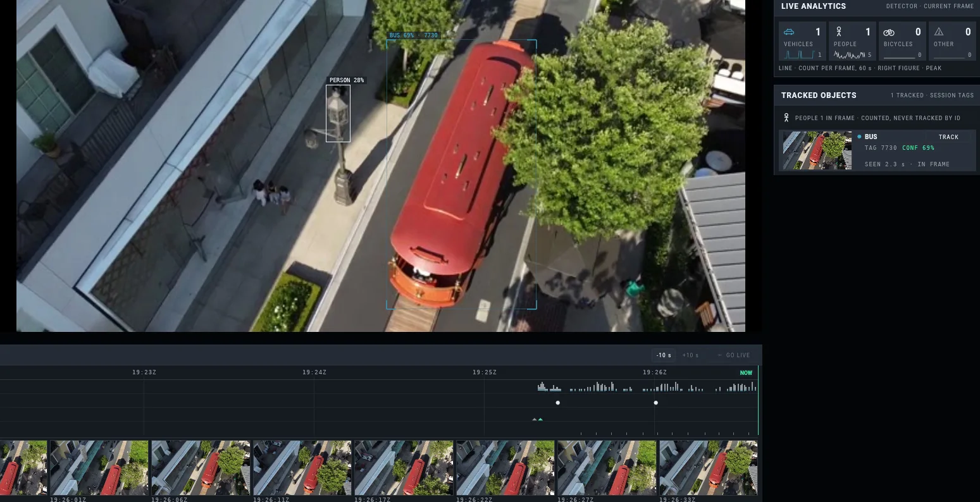Click the TRACK button for the bus
The height and width of the screenshot is (502, 980).
948,137
